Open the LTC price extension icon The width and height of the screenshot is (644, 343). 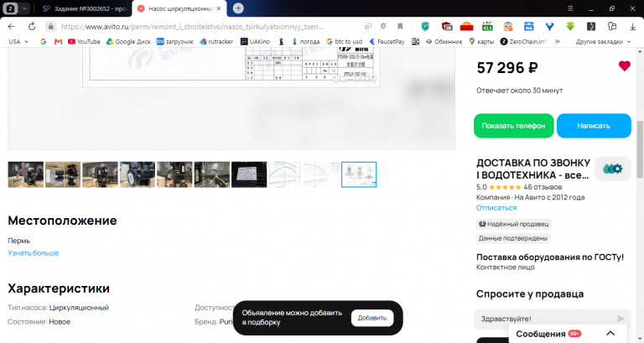(487, 26)
